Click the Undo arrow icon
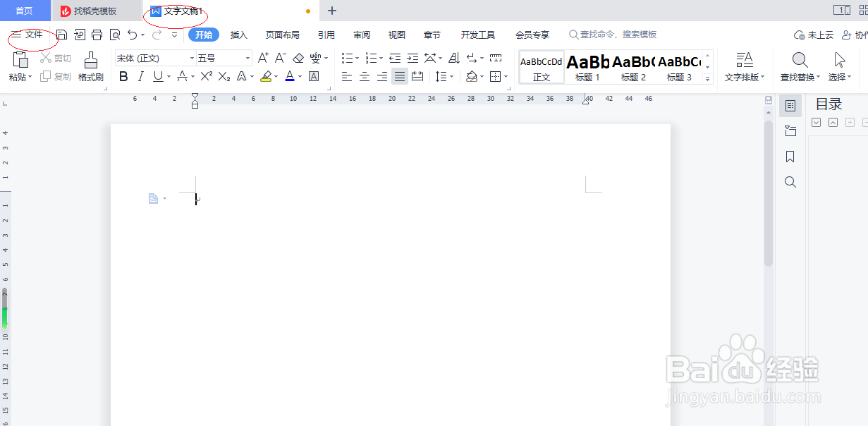 pos(133,34)
